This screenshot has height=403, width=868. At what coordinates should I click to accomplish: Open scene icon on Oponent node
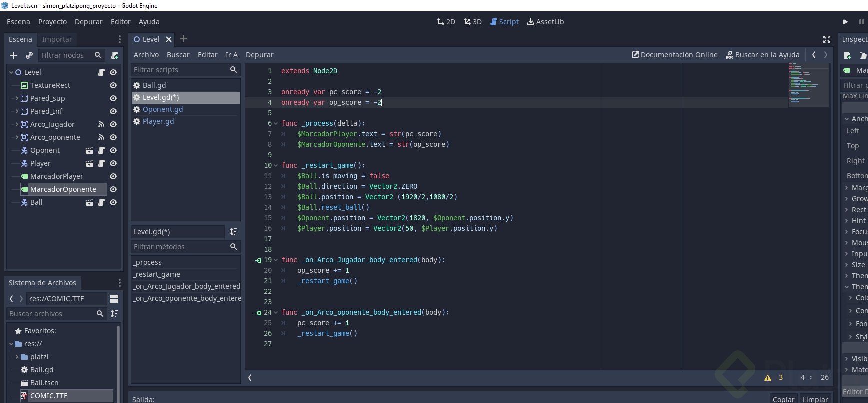tap(89, 150)
